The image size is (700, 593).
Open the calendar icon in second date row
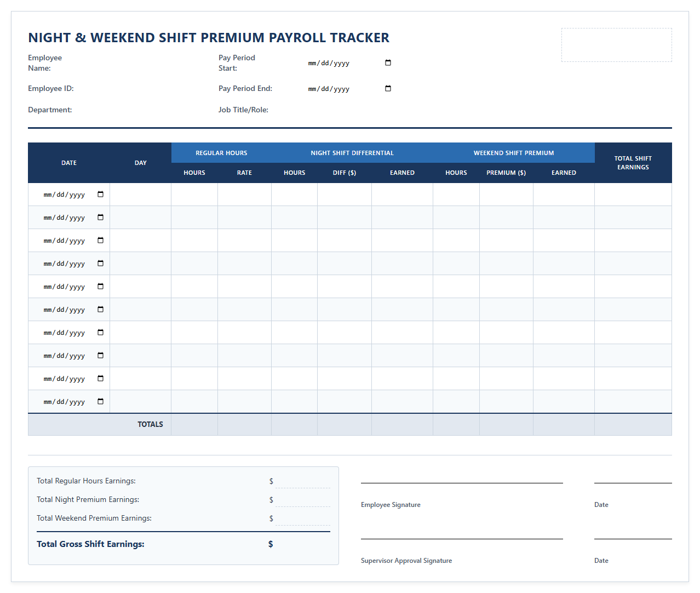click(100, 217)
